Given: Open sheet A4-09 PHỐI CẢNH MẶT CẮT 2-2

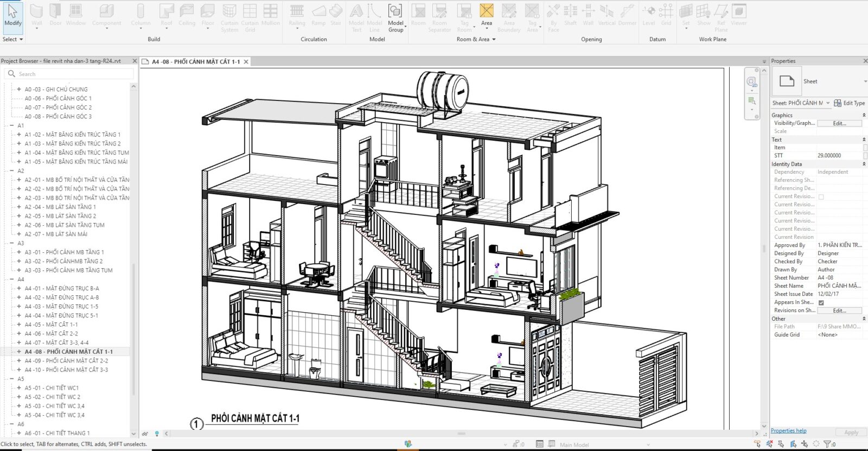Looking at the screenshot, I should click(66, 360).
